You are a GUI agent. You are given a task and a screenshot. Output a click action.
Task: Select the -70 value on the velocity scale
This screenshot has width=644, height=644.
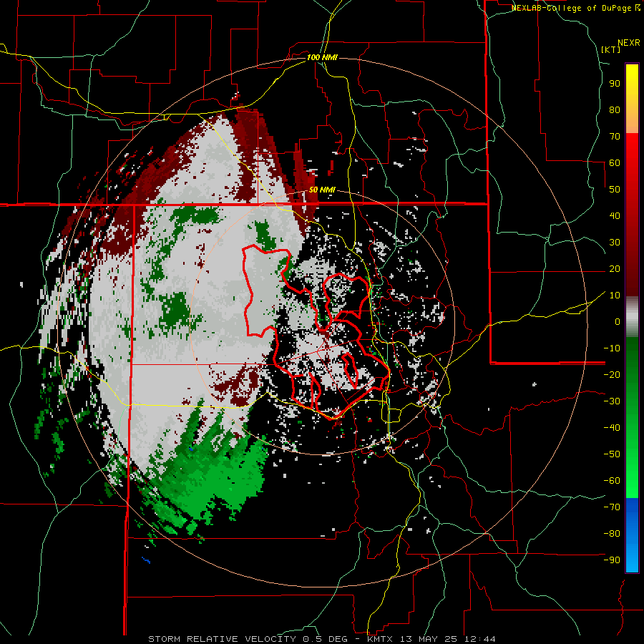point(612,507)
